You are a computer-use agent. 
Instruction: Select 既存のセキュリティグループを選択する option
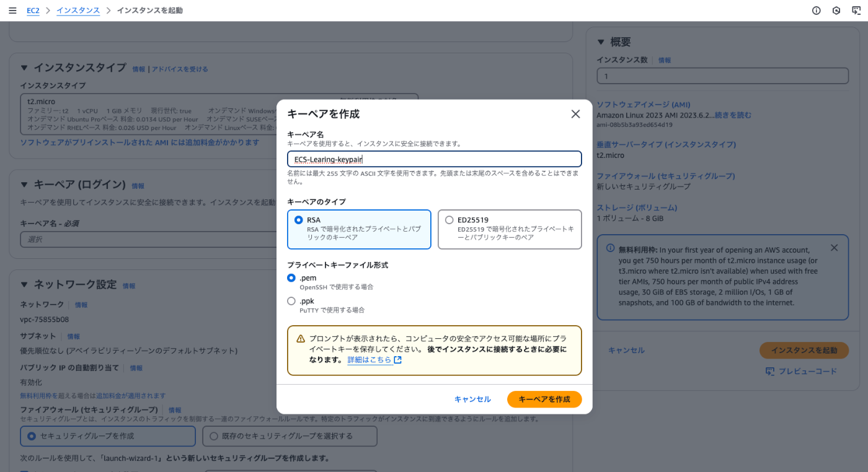click(x=290, y=436)
